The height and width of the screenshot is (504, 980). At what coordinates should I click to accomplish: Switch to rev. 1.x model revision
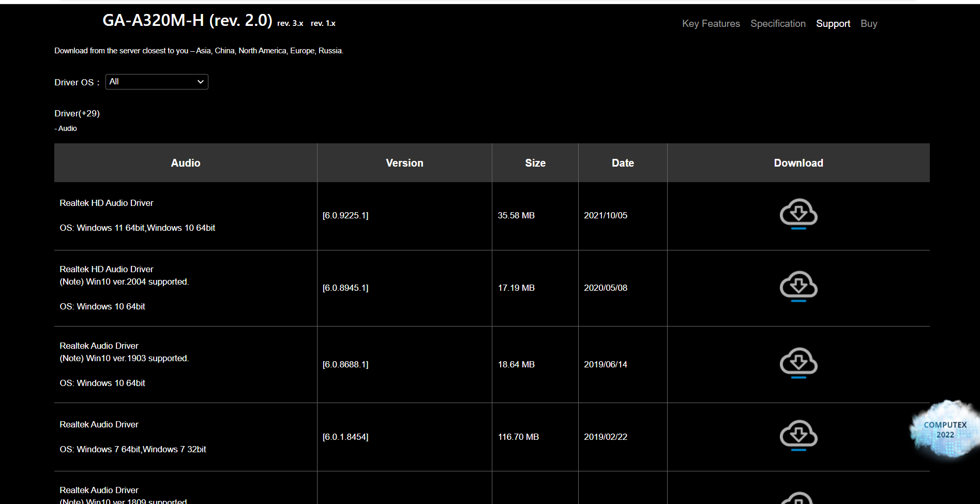[x=323, y=23]
